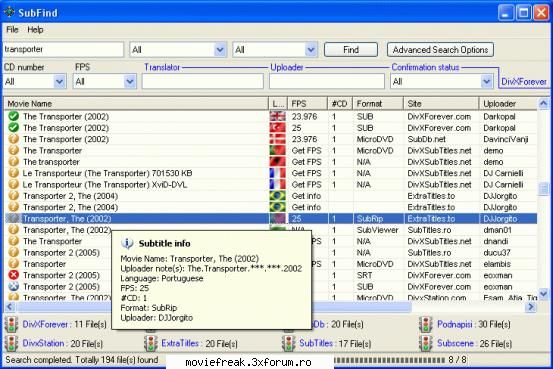The width and height of the screenshot is (553, 369).
Task: Expand the FPS filter dropdown
Action: pyautogui.click(x=130, y=81)
